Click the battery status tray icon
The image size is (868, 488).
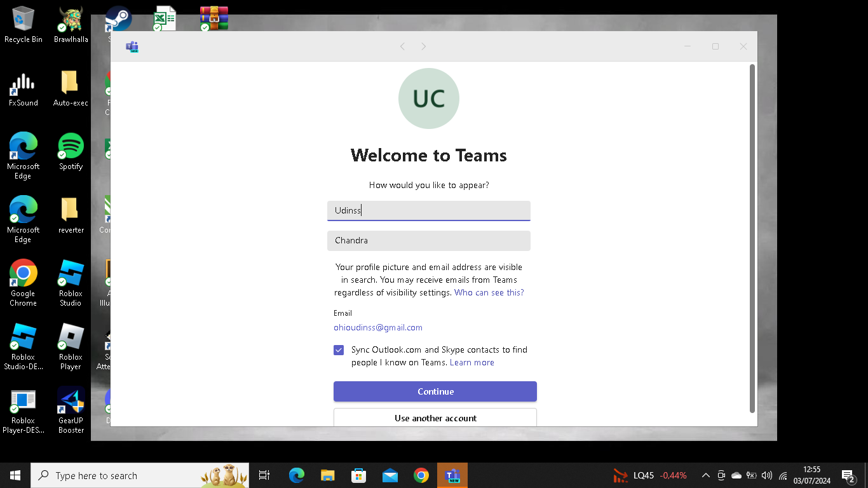click(752, 475)
